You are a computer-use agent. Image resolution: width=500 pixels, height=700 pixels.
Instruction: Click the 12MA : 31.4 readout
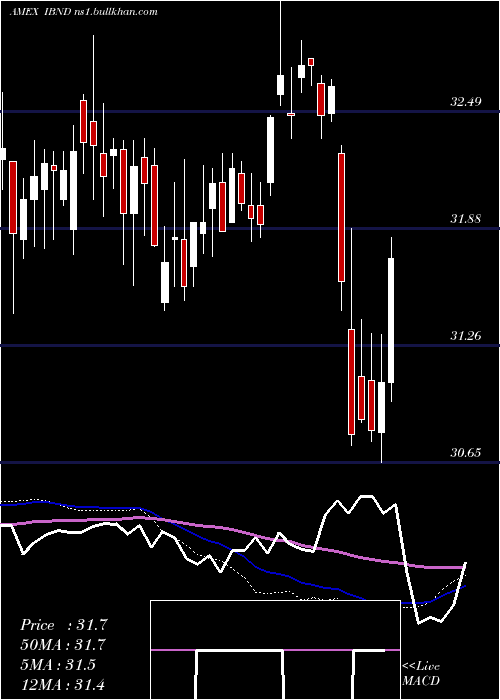coord(62,684)
